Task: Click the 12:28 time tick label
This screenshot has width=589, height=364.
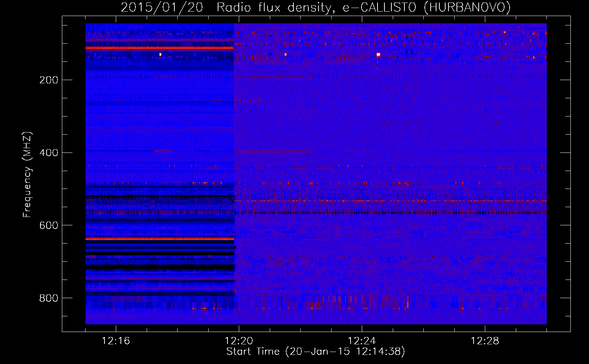Action: [485, 341]
